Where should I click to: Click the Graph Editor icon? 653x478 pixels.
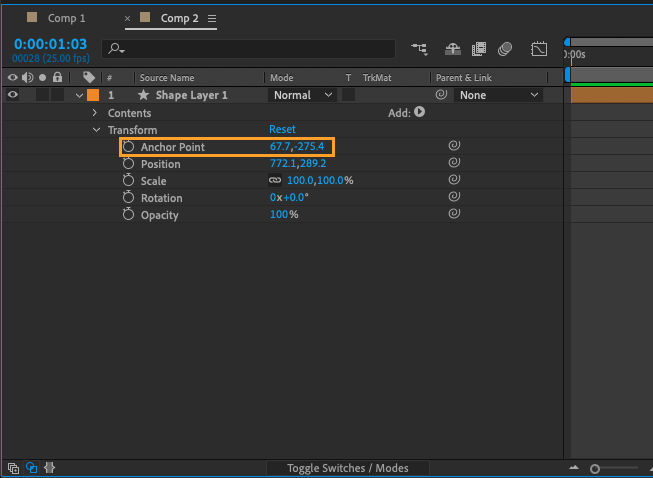(x=540, y=48)
